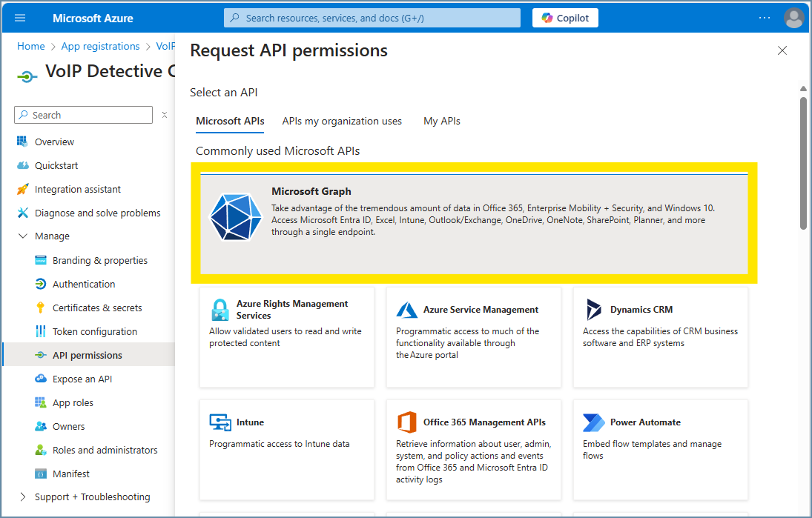Switch to APIs my organization uses tab
Image resolution: width=812 pixels, height=518 pixels.
point(342,121)
